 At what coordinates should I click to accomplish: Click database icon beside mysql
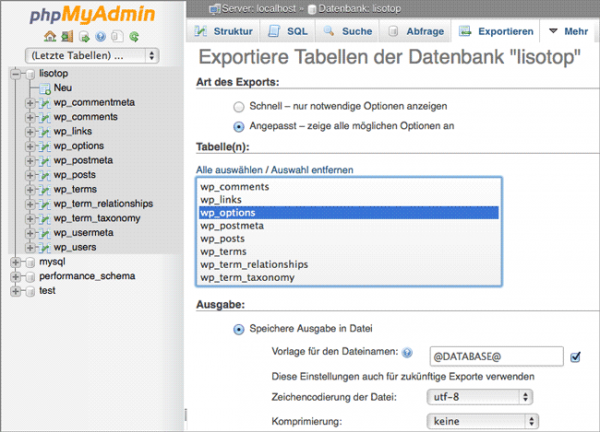pos(31,262)
